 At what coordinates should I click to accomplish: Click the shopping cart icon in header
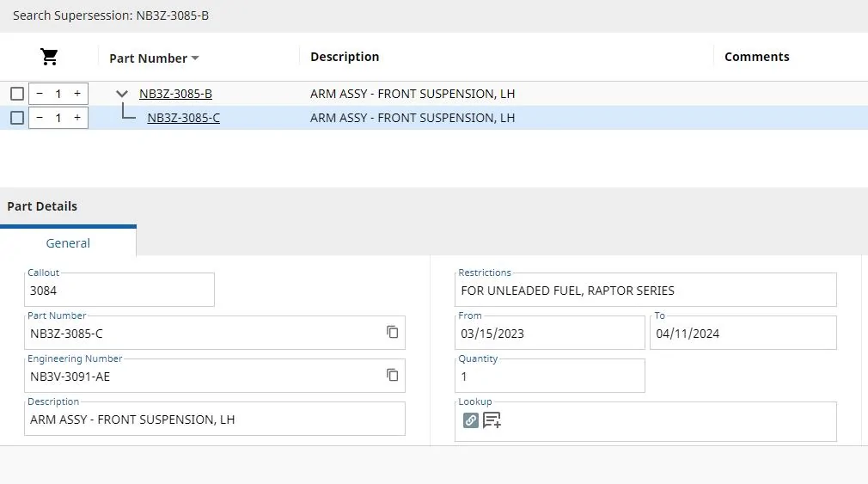(49, 57)
